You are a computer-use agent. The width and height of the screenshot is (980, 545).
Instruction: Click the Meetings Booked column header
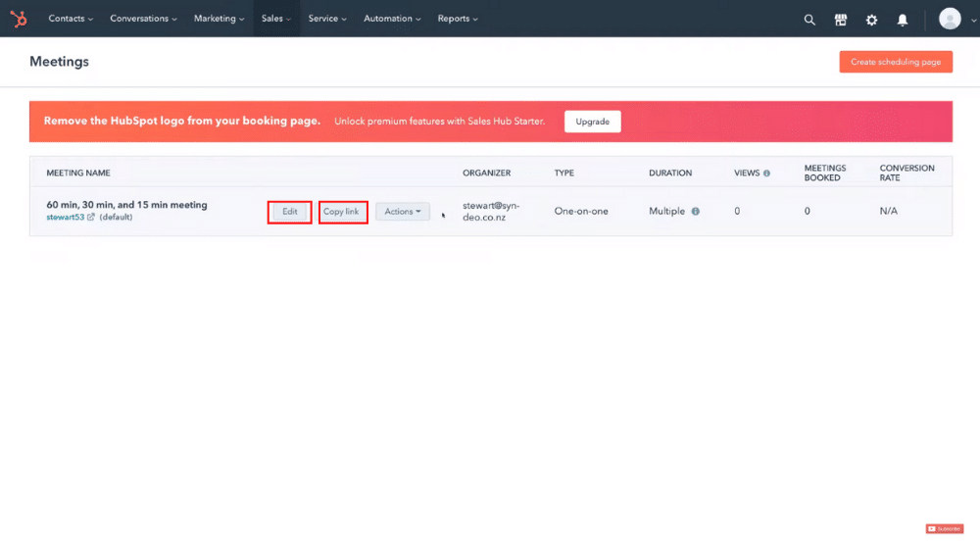(x=825, y=173)
